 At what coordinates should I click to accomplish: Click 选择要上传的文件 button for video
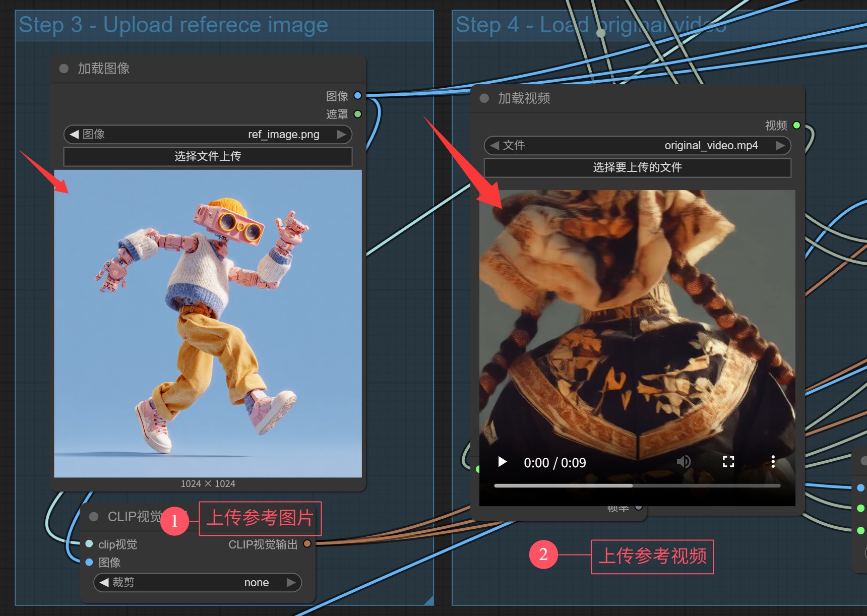pos(637,167)
